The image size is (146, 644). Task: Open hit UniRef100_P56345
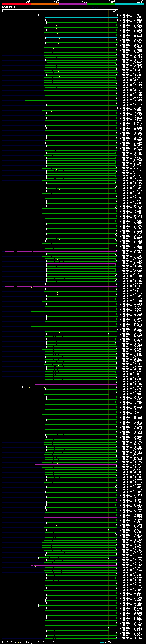131,60
